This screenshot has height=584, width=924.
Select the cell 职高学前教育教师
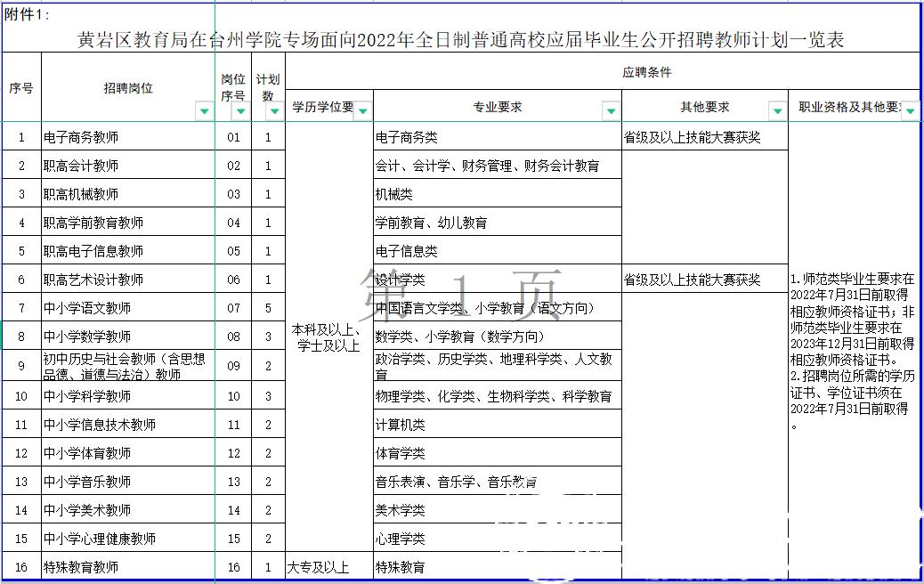coord(128,223)
